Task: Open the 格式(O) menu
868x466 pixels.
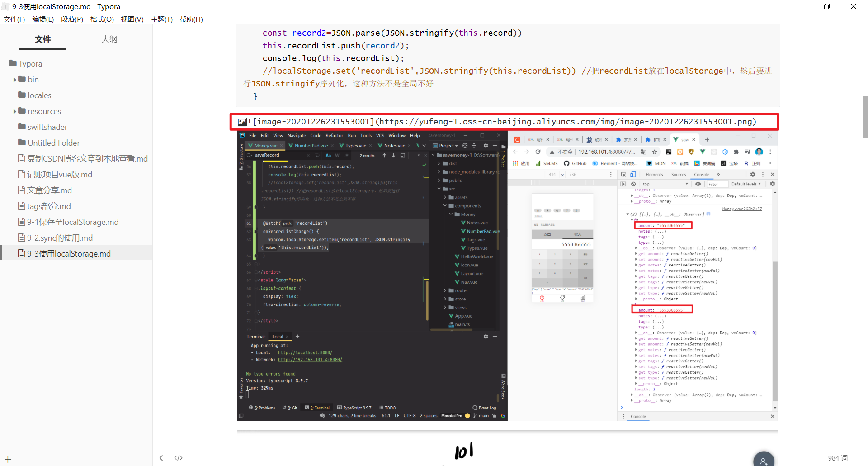Action: click(102, 19)
